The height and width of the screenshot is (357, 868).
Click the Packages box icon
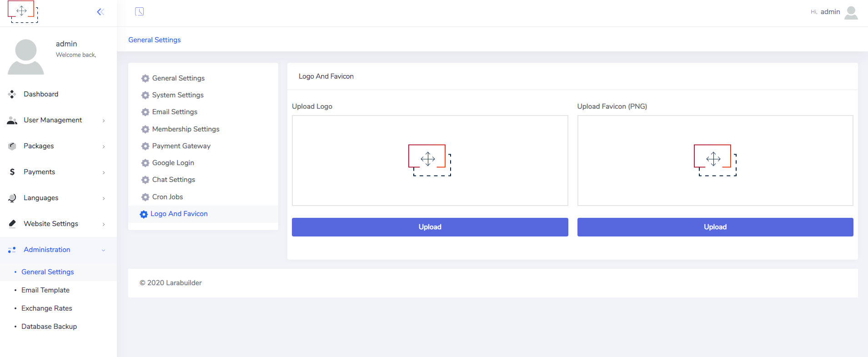point(12,146)
